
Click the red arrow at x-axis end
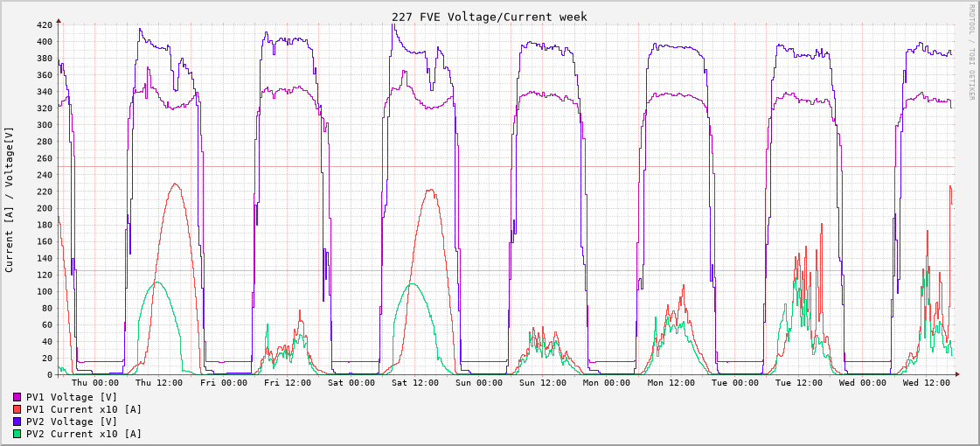tap(957, 374)
